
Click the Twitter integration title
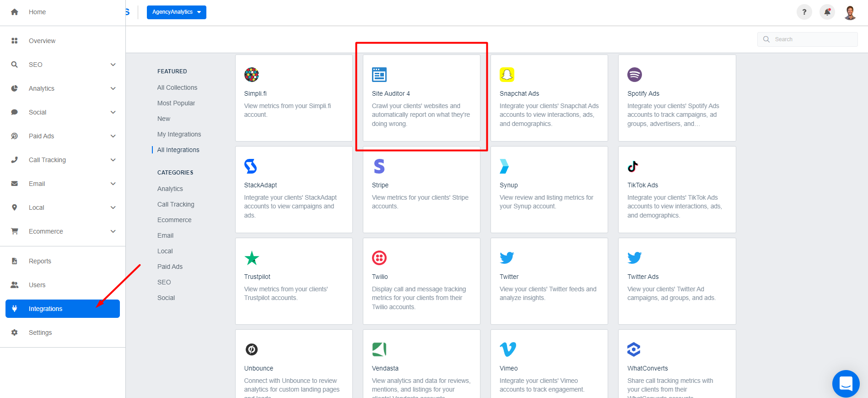coord(509,277)
